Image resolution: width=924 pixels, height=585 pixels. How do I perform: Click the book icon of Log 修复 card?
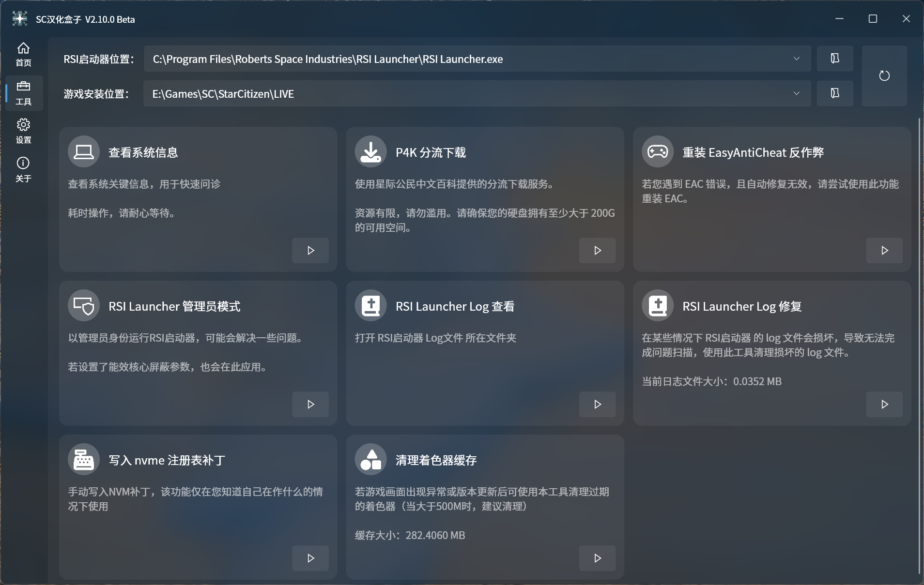658,306
